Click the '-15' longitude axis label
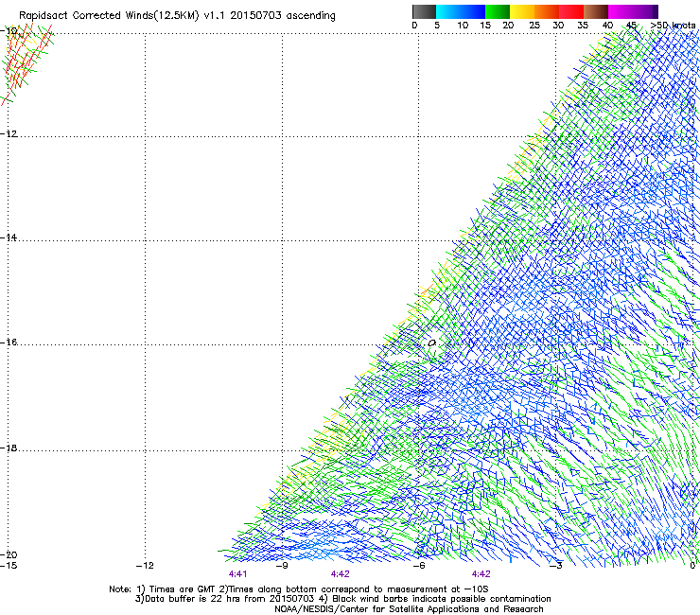 (9, 566)
